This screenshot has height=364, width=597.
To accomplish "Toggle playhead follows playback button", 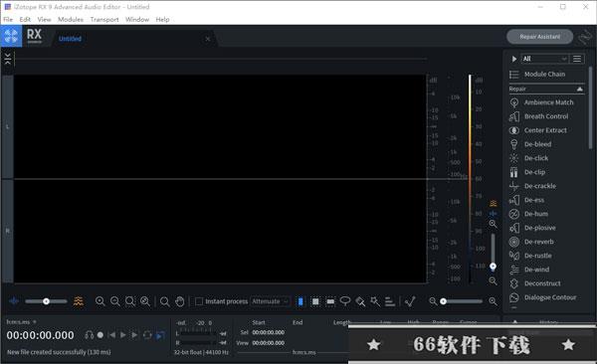I will pyautogui.click(x=160, y=335).
